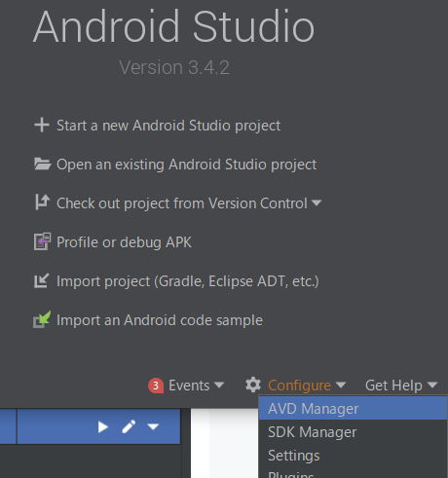Open the Get Help label
Image resolution: width=448 pixels, height=478 pixels.
pos(393,386)
